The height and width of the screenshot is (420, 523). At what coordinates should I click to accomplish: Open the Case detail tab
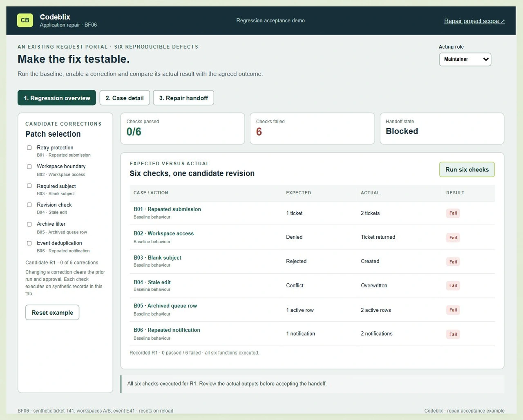(125, 98)
